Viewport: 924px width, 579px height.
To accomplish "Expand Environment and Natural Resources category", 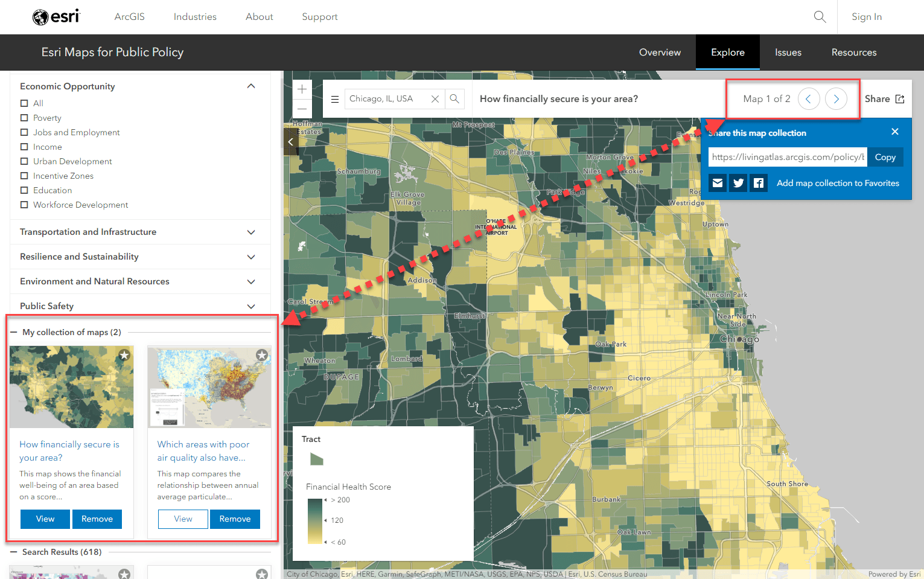I will pyautogui.click(x=251, y=281).
